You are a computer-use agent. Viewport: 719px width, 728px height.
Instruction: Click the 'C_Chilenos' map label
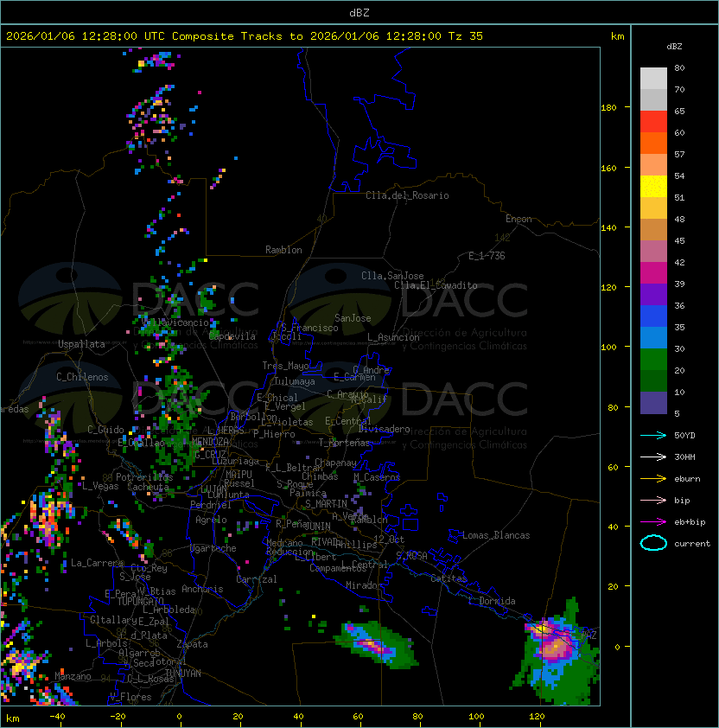[82, 377]
